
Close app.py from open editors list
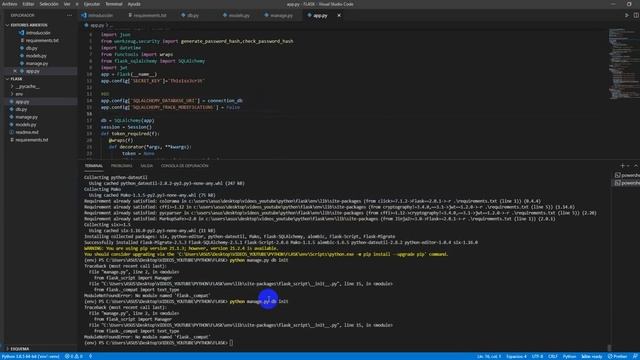click(15, 71)
